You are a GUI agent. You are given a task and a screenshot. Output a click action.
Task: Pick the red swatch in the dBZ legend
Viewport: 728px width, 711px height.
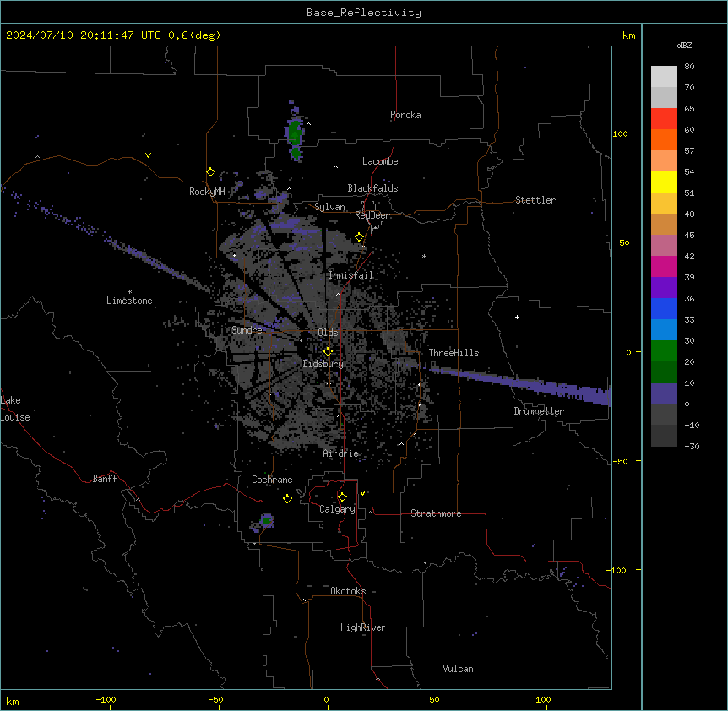[x=664, y=118]
